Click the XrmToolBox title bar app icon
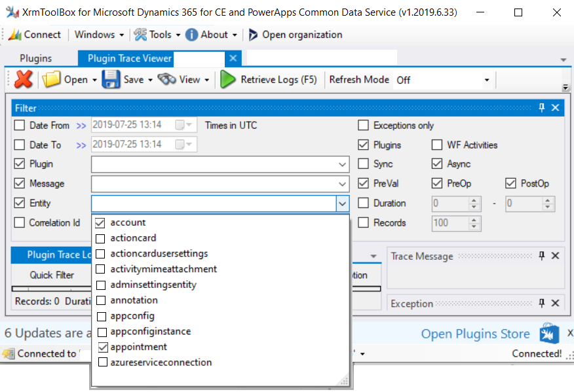 coord(12,12)
